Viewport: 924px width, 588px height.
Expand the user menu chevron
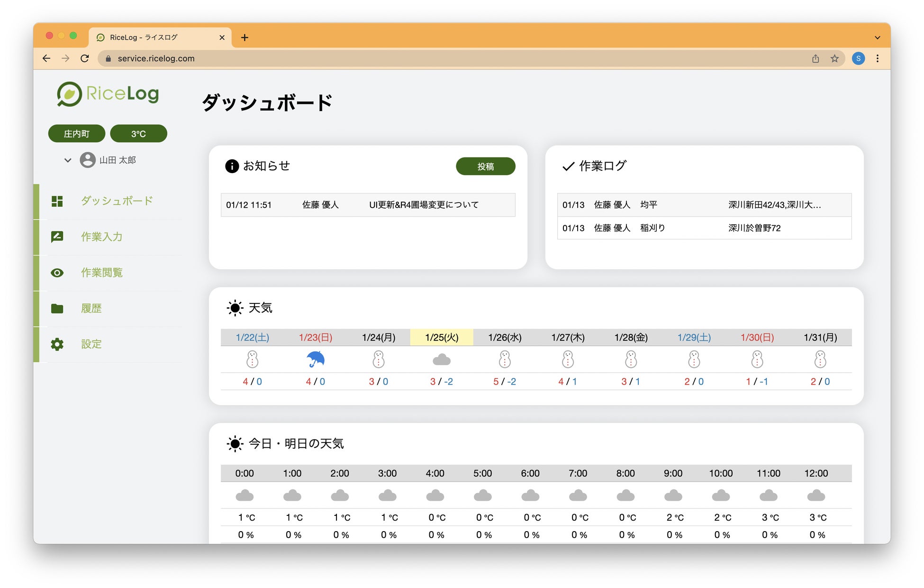click(68, 160)
